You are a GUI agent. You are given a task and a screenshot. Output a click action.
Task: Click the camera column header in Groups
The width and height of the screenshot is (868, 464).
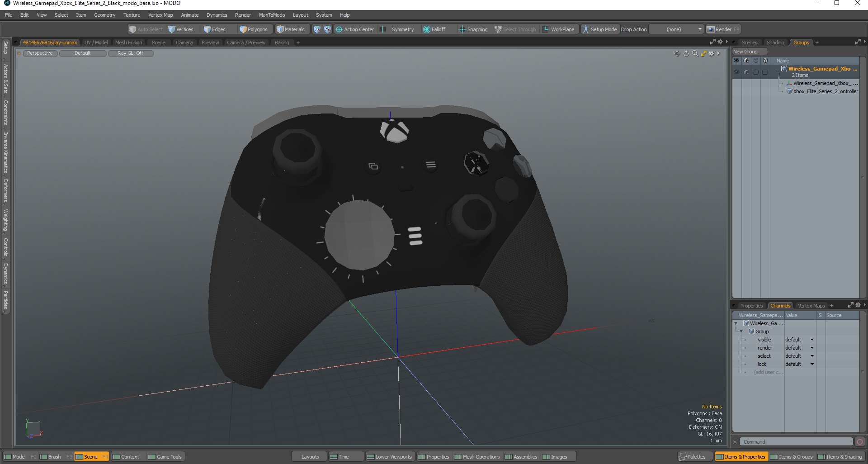tap(746, 61)
